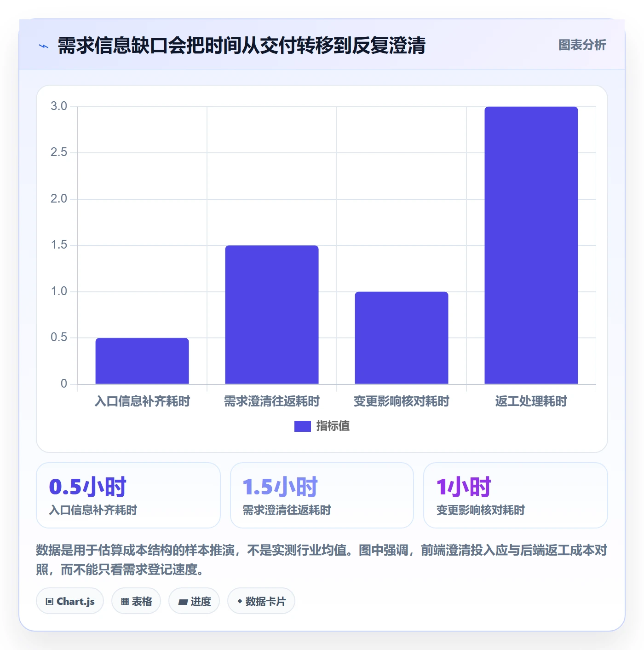Click the bar icon in 进度 chip
644x650 pixels.
183,602
